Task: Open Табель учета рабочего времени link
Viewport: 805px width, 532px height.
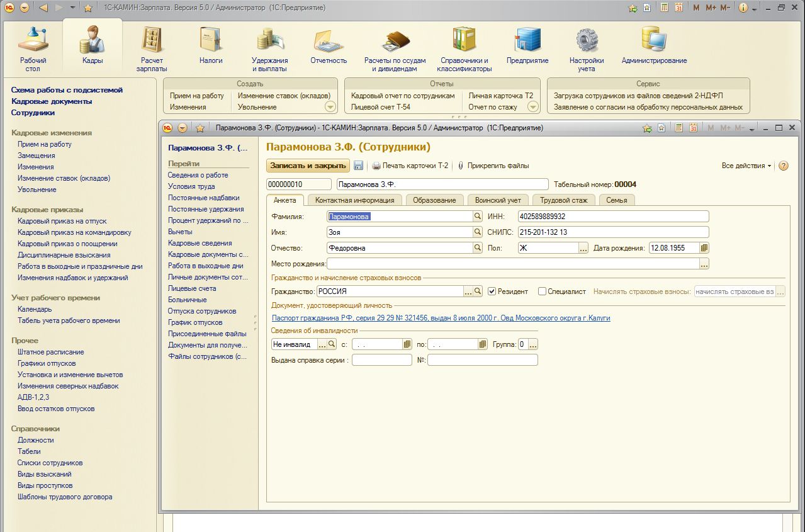Action: tap(69, 320)
